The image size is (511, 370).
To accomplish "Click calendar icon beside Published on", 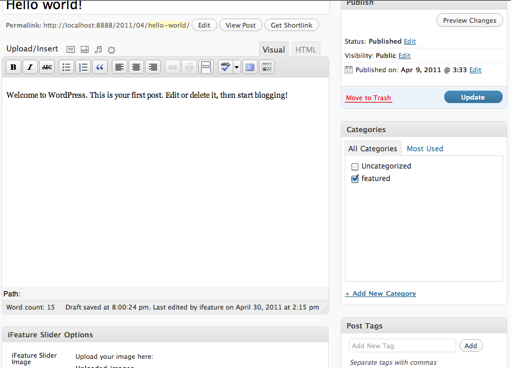I will [348, 70].
